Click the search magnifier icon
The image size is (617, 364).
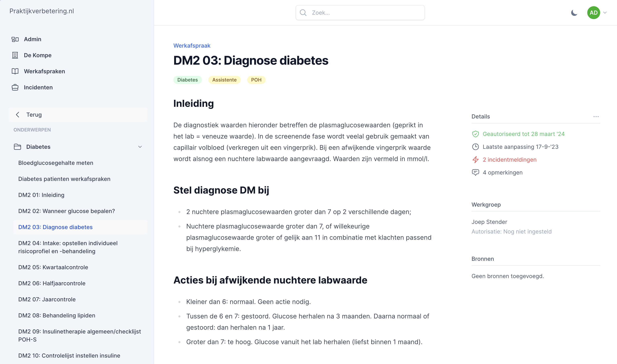(x=303, y=13)
